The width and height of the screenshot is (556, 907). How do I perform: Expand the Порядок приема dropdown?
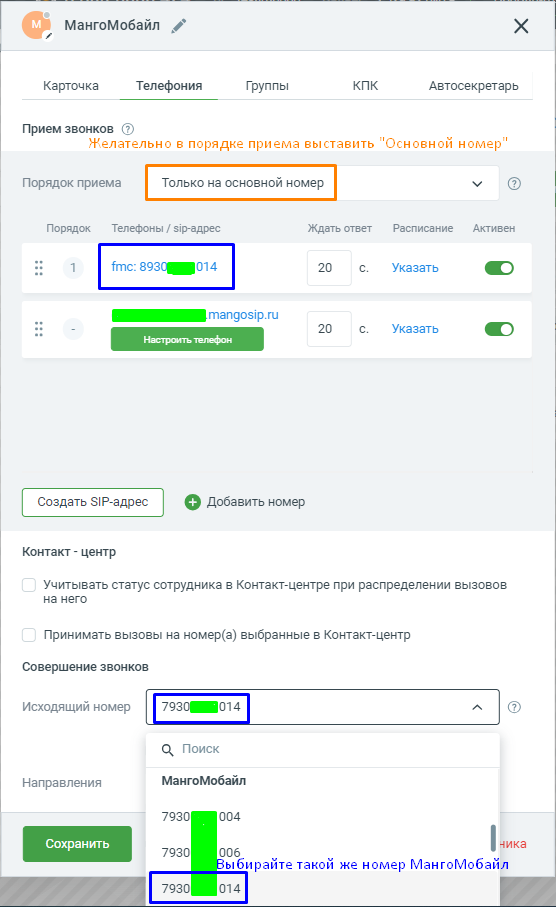coord(322,183)
